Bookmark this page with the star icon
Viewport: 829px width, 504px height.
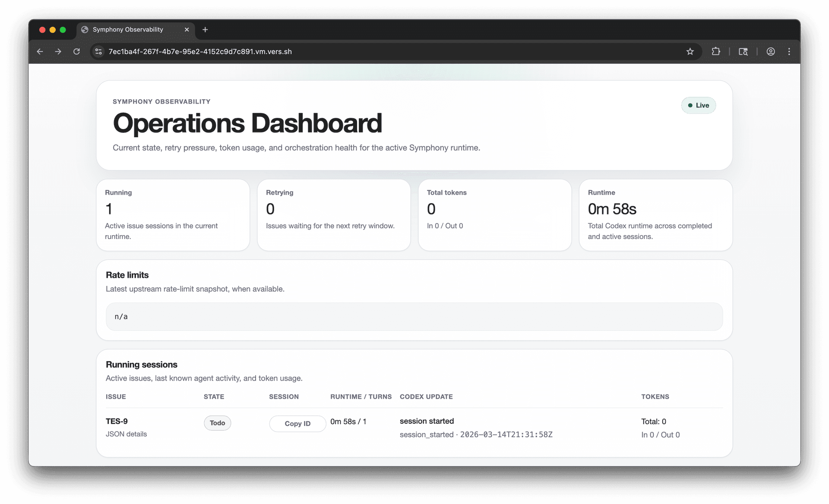(690, 51)
